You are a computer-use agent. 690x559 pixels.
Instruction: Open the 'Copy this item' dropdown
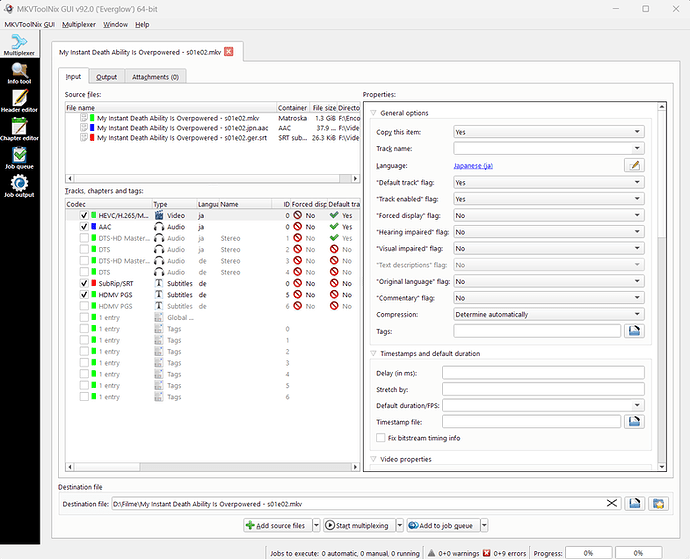click(x=549, y=132)
